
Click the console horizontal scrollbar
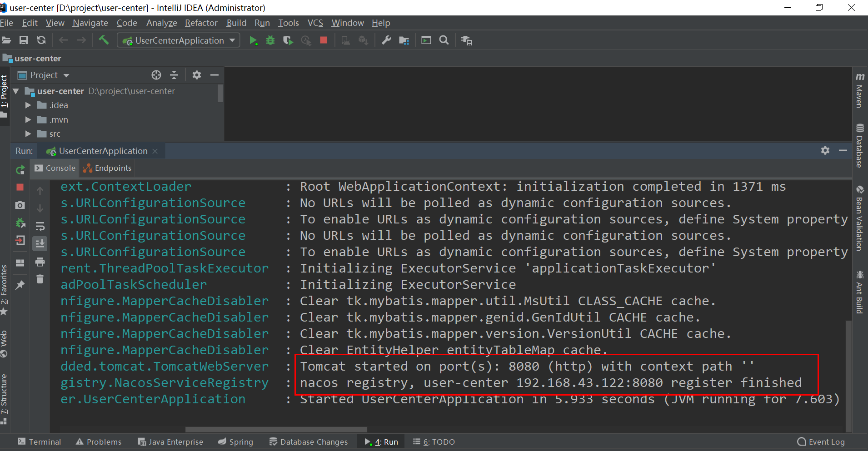coord(276,429)
